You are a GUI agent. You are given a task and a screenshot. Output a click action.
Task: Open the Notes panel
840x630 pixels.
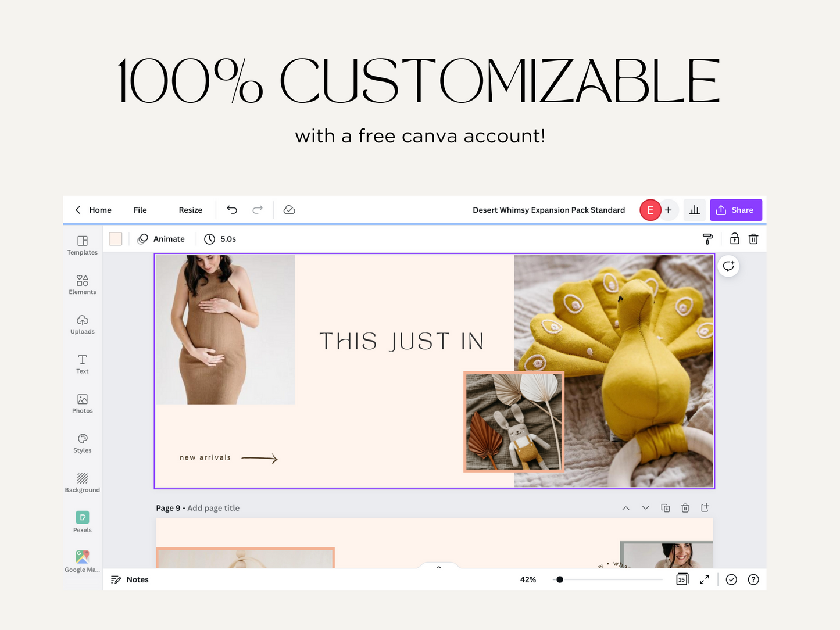(130, 579)
